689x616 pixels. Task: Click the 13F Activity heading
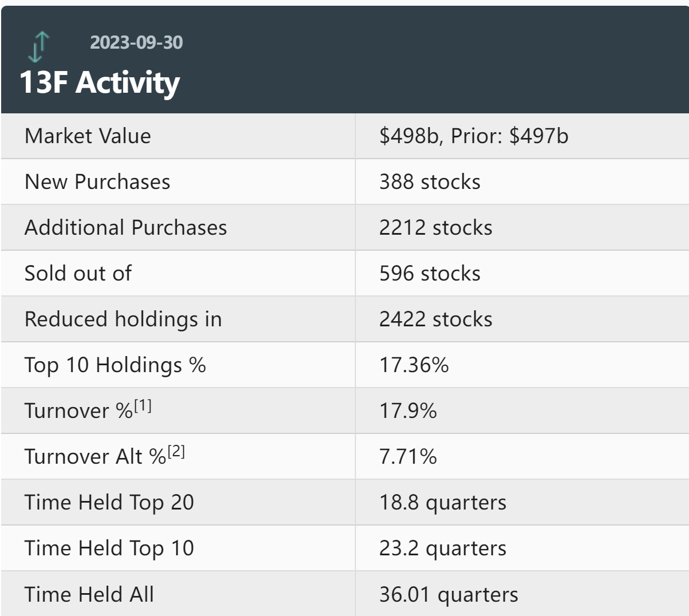(x=100, y=82)
